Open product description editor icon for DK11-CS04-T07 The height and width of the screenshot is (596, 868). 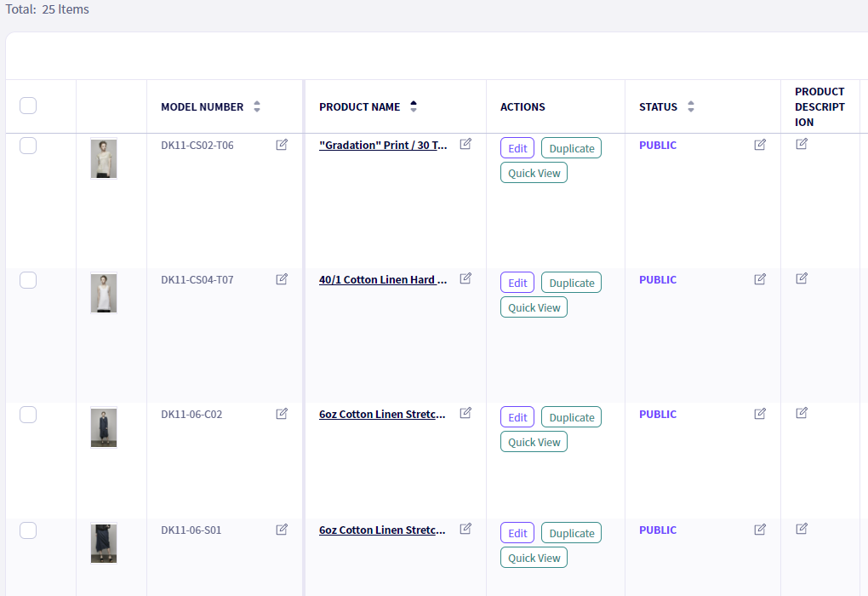coord(802,278)
